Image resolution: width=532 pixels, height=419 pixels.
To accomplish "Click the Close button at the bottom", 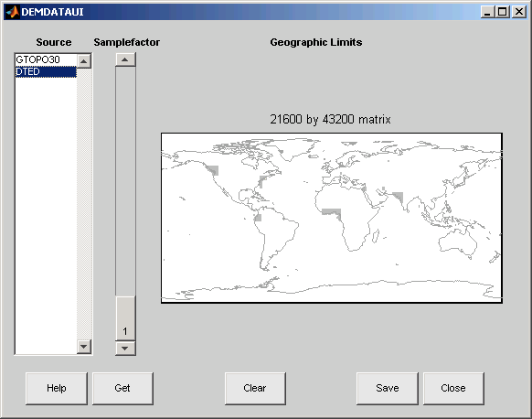I will pyautogui.click(x=453, y=389).
